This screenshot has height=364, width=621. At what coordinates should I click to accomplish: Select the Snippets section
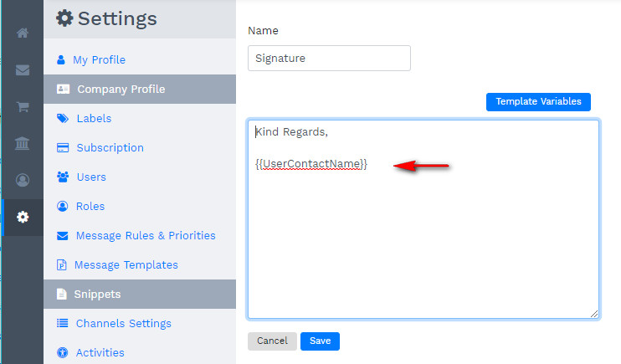97,295
